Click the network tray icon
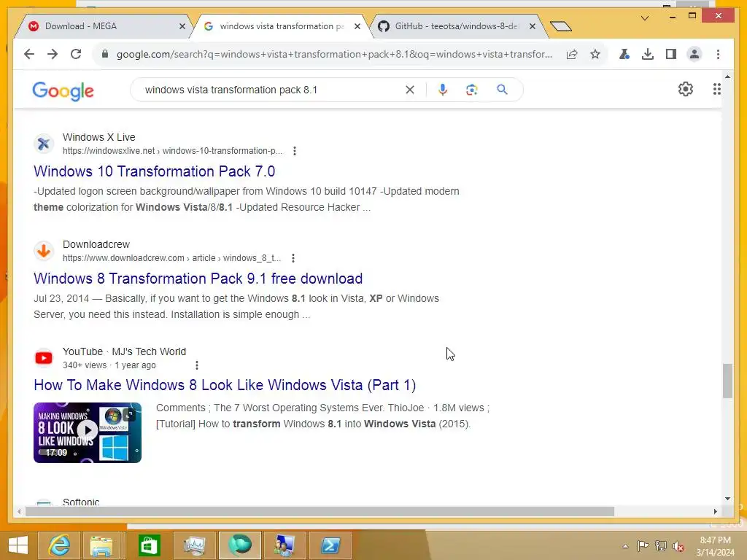 [x=661, y=545]
